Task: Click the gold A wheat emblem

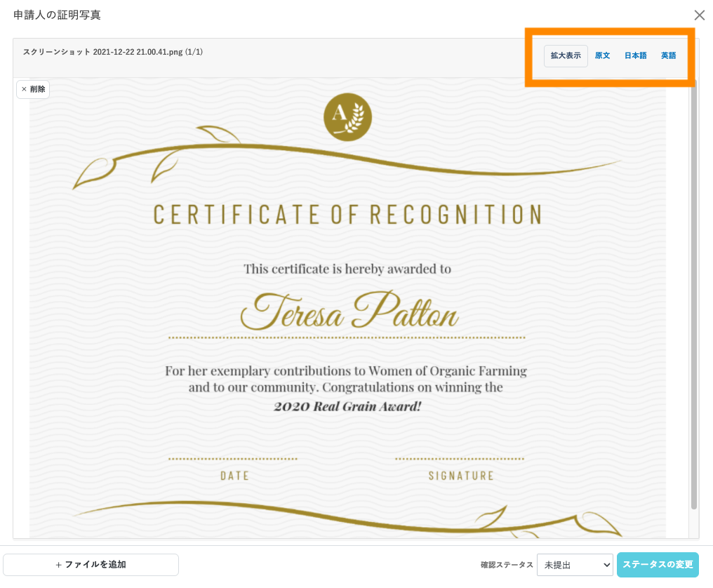Action: 348,117
